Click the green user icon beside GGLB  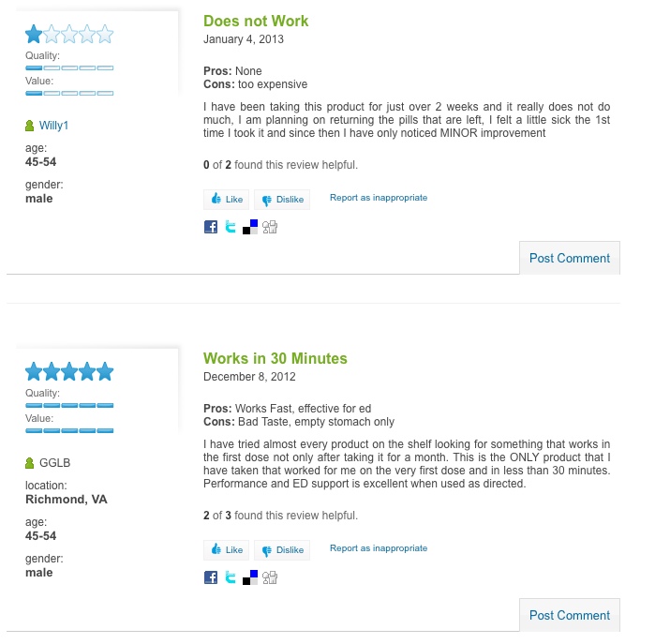[30, 463]
